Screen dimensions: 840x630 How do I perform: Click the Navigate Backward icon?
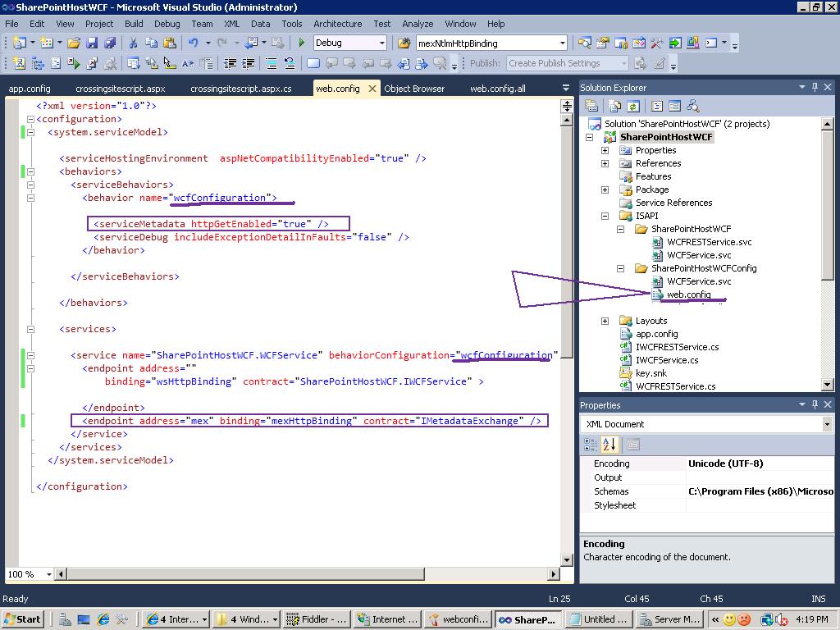pyautogui.click(x=251, y=43)
